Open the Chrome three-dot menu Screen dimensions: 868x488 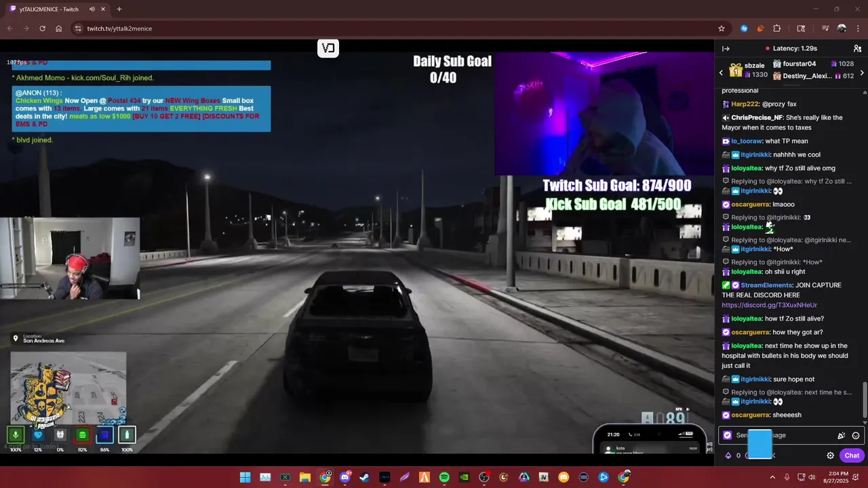(858, 28)
